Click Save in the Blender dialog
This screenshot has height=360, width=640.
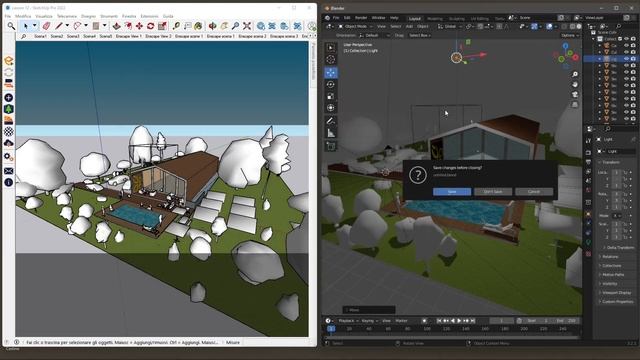tap(452, 191)
